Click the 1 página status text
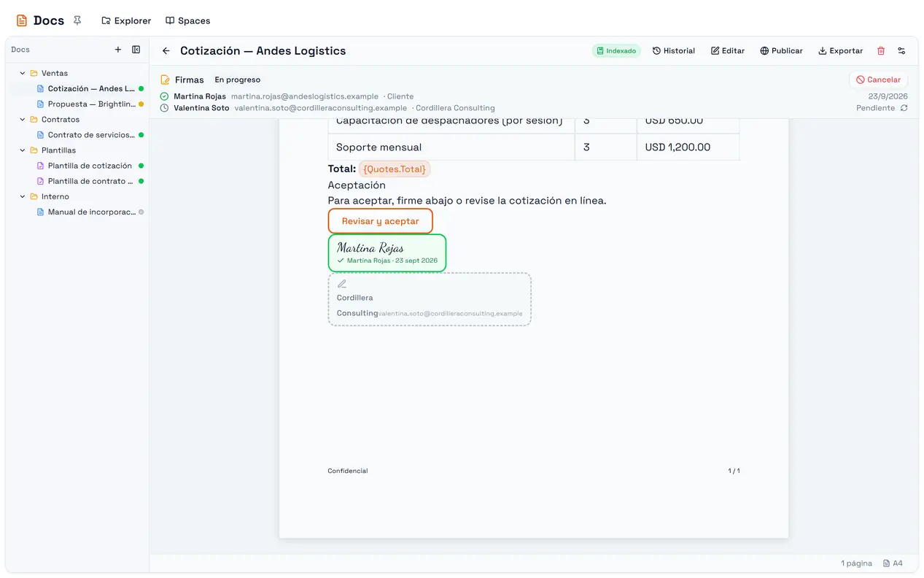Image resolution: width=924 pixels, height=578 pixels. [856, 563]
